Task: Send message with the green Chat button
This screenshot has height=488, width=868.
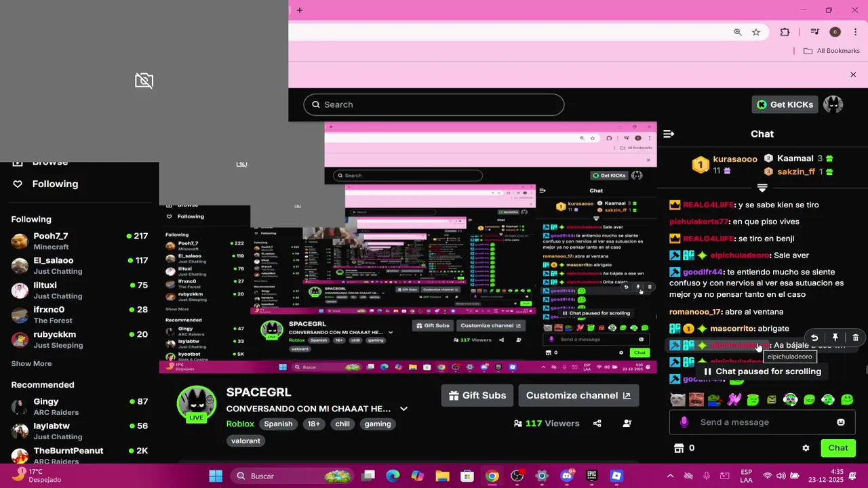Action: tap(838, 448)
